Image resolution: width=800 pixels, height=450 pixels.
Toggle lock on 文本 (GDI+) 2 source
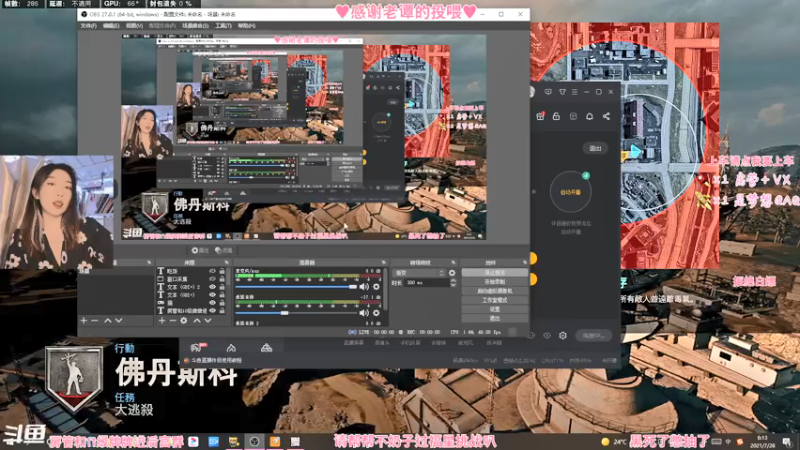click(x=222, y=287)
